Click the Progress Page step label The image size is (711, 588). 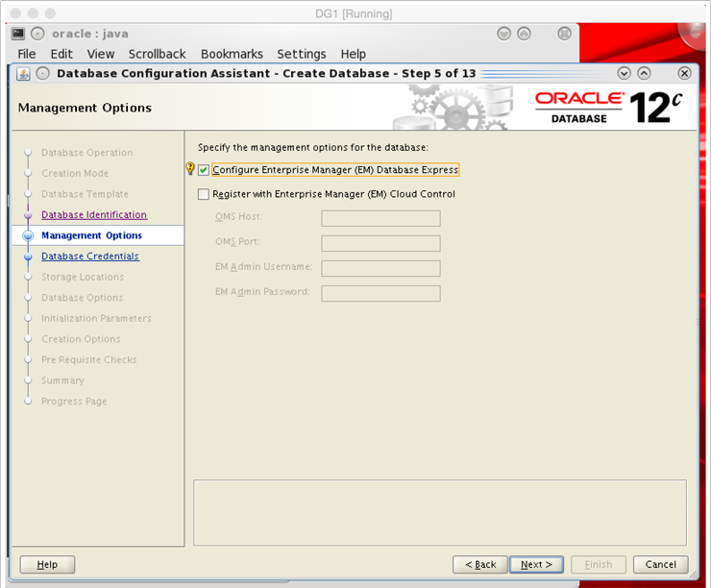click(74, 402)
